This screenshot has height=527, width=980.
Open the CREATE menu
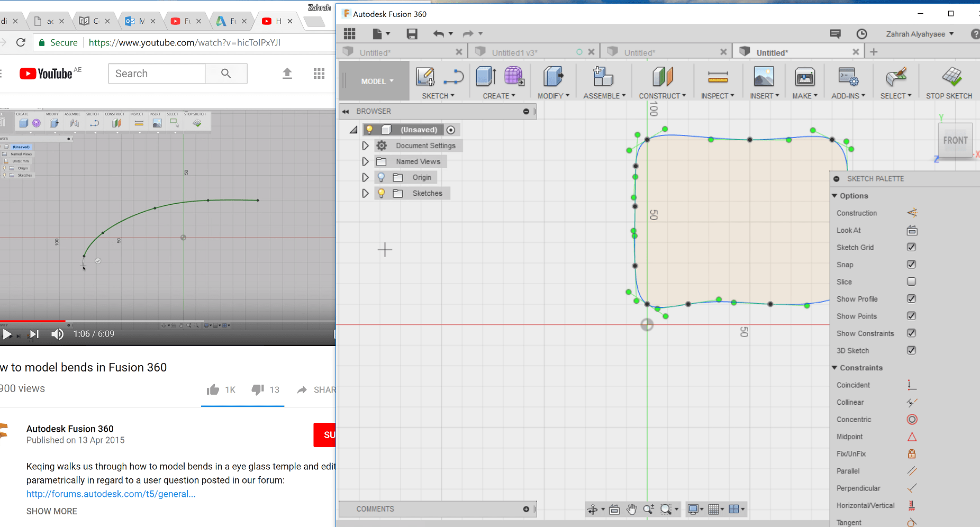[x=499, y=96]
